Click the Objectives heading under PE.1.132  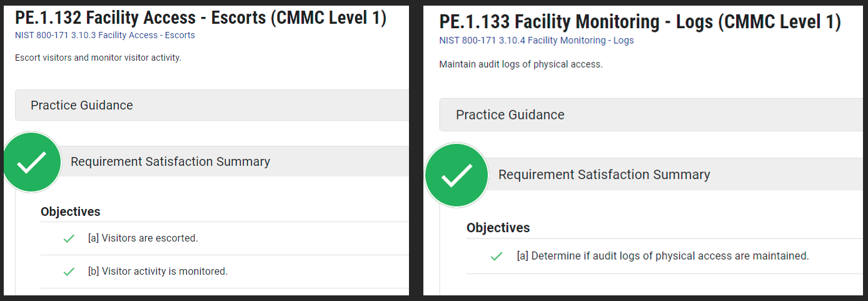(71, 212)
